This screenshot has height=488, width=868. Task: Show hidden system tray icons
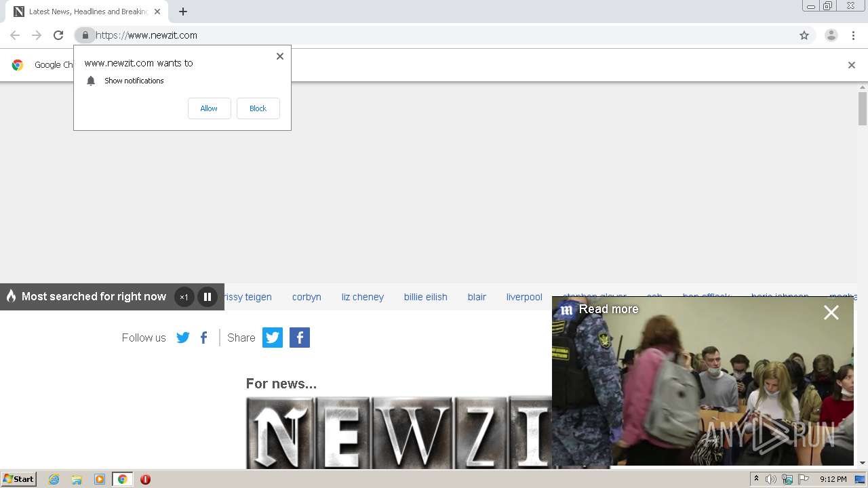[756, 479]
